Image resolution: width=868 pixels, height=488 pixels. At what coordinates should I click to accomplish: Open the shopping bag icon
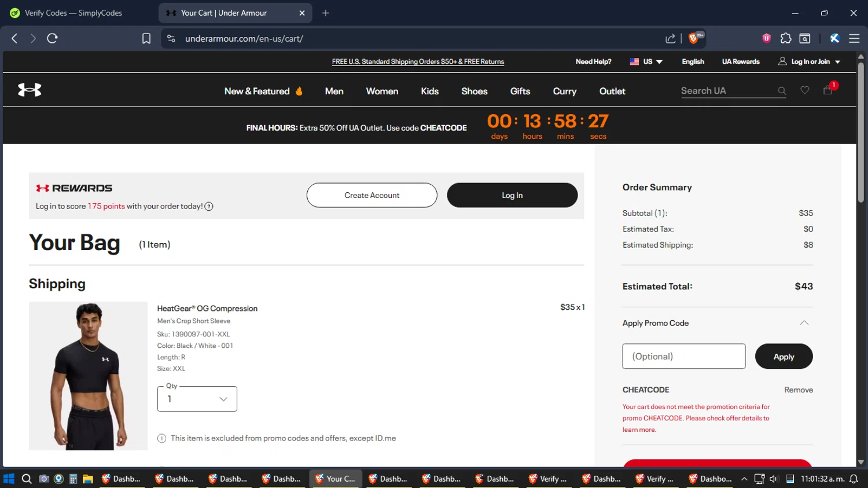click(828, 90)
